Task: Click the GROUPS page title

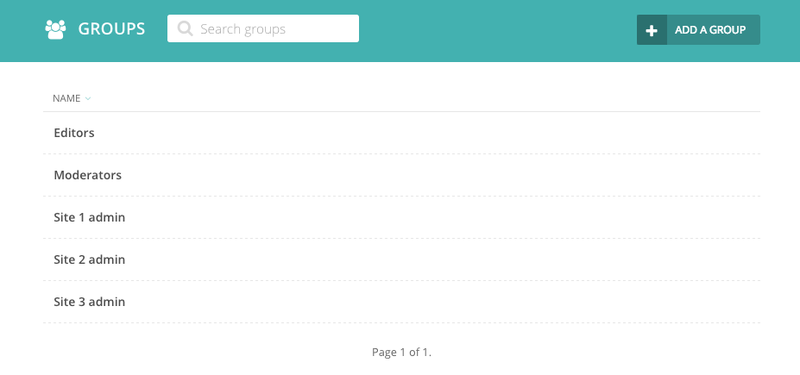Action: pyautogui.click(x=111, y=29)
